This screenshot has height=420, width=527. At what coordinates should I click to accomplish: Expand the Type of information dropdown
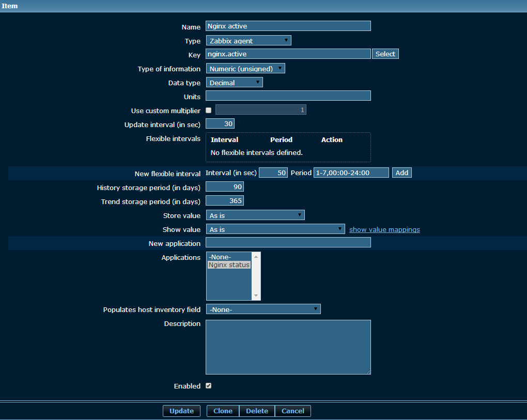tap(245, 69)
